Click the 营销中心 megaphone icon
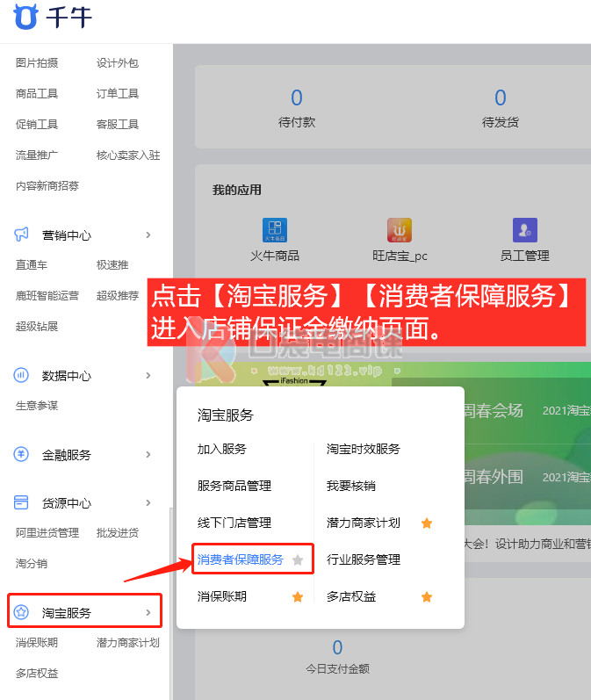Screen dimensions: 591x700 click(x=21, y=235)
